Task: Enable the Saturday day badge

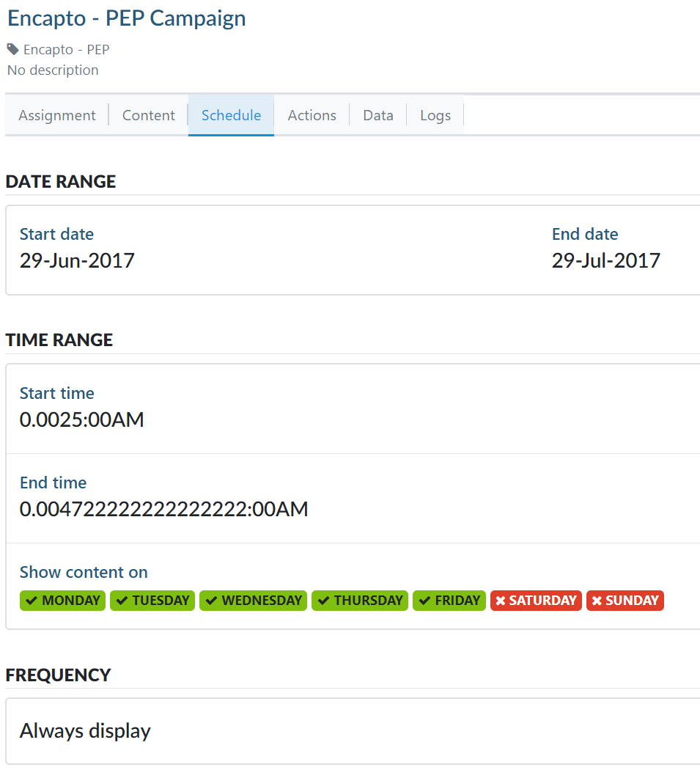Action: 536,600
